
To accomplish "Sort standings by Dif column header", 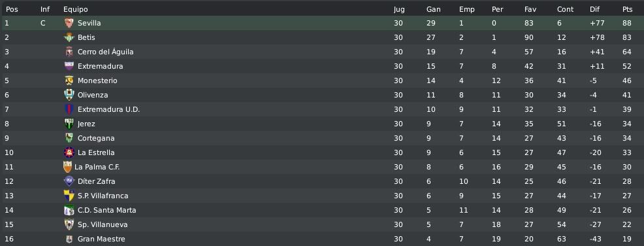I will 594,9.
